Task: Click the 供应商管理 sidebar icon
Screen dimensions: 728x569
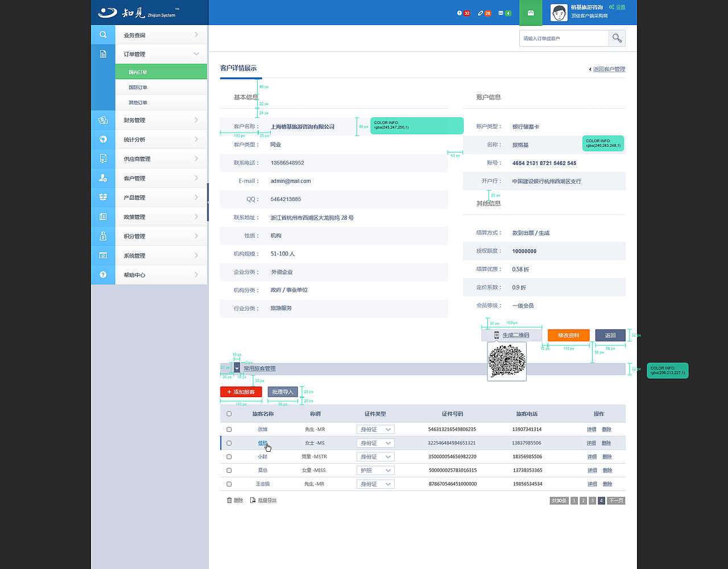Action: 103,159
